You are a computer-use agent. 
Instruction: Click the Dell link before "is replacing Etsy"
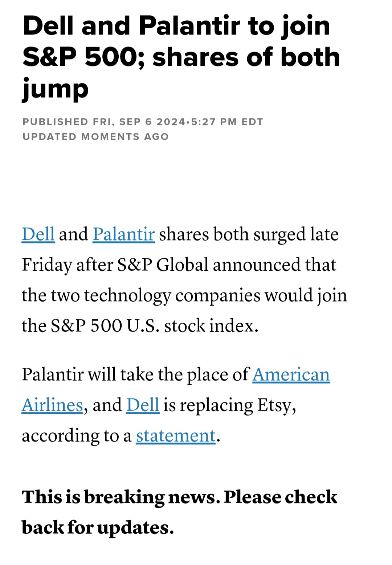click(143, 405)
